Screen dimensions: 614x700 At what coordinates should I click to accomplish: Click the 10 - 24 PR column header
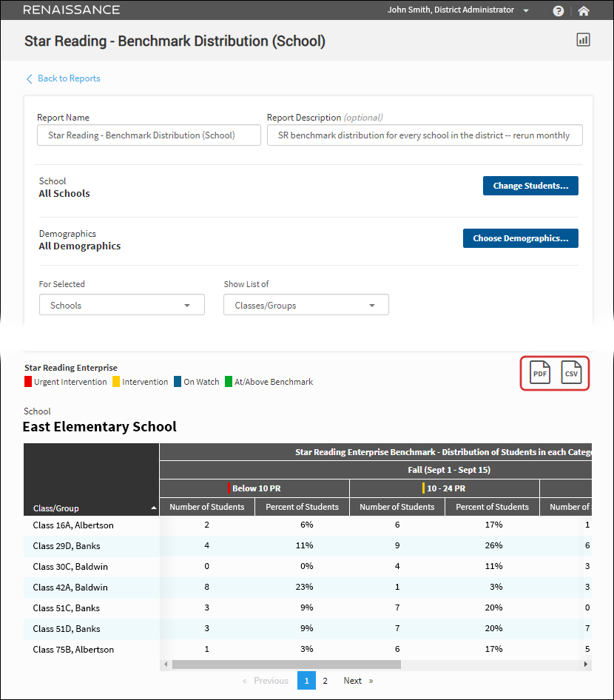coord(445,488)
